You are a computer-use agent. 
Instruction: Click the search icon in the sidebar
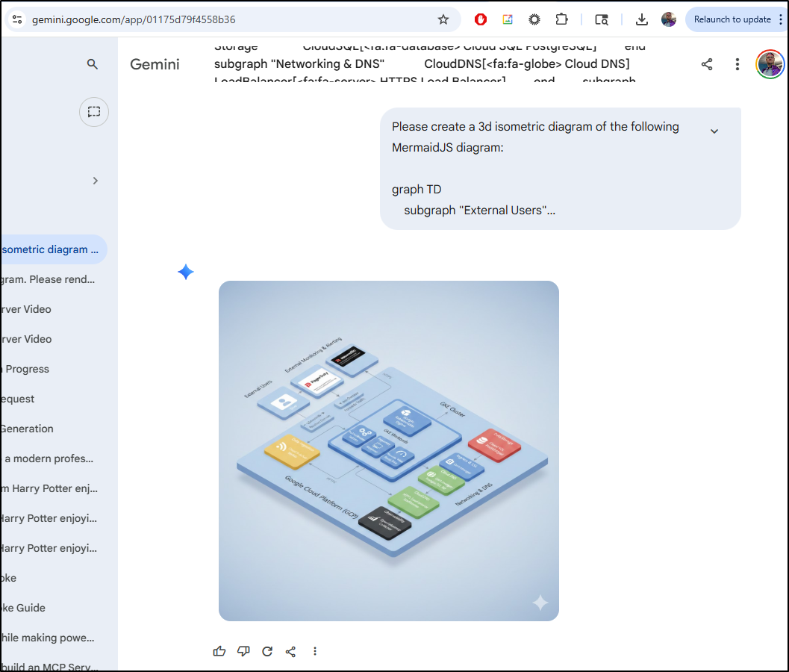[93, 64]
